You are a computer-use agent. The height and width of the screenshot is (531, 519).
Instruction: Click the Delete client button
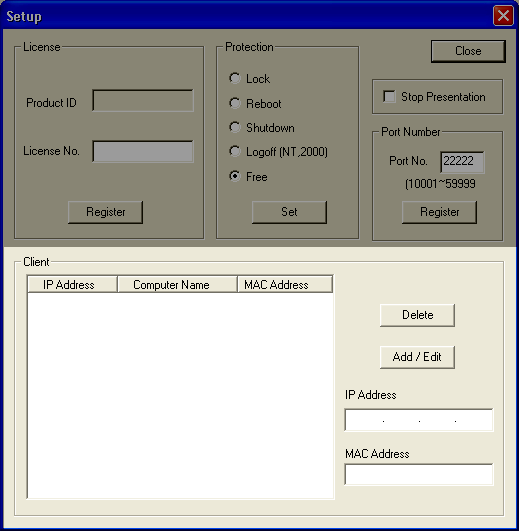click(417, 315)
